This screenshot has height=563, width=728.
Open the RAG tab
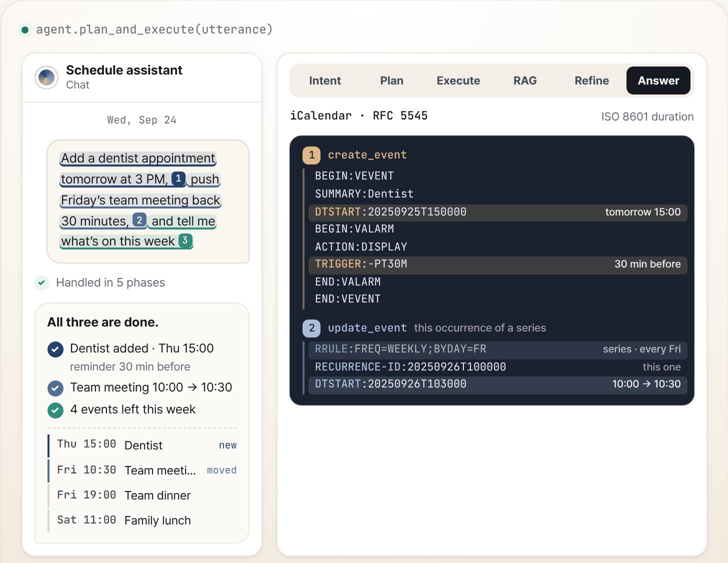[525, 80]
